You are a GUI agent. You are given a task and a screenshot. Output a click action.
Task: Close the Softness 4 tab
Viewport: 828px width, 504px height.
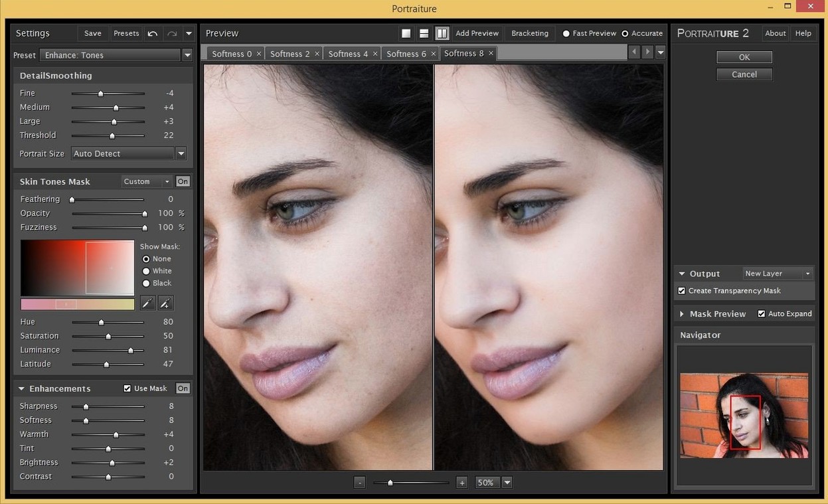point(375,54)
